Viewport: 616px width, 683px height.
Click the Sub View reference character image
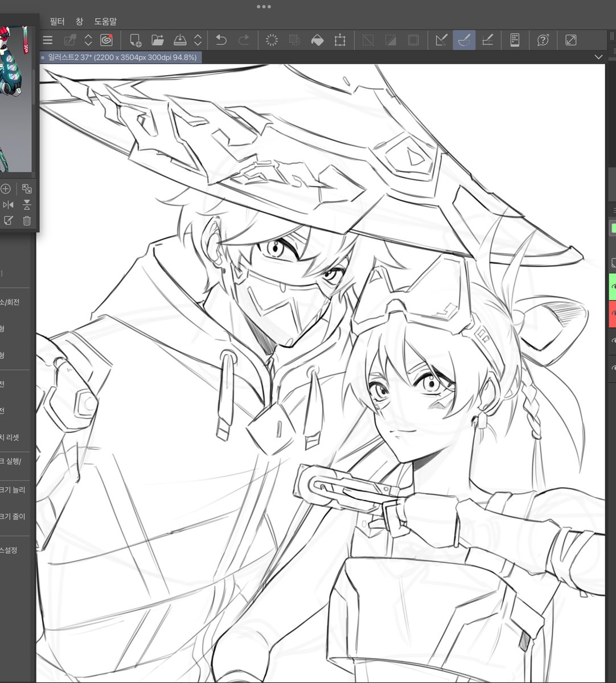tap(15, 100)
